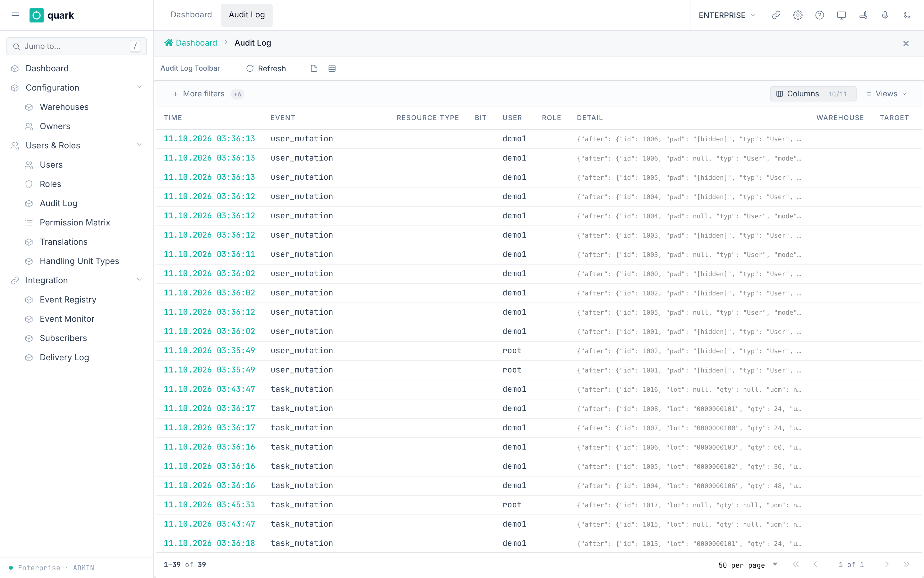Click the hand truck scanner icon

(x=863, y=15)
